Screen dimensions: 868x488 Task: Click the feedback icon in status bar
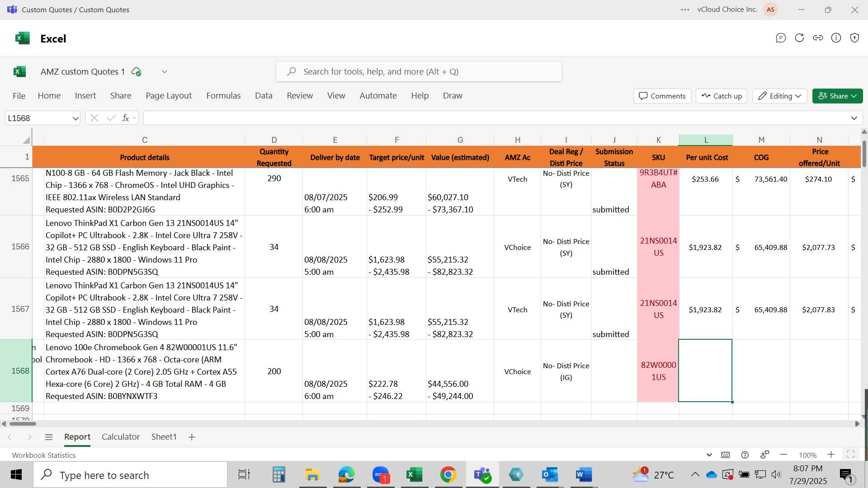765,455
